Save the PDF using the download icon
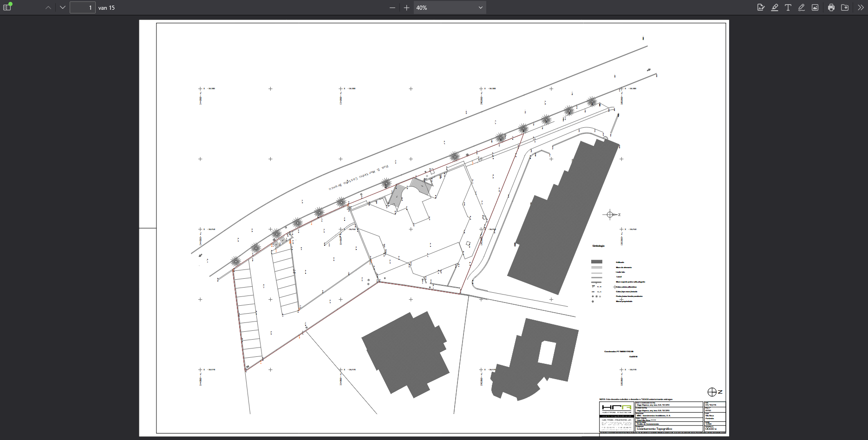This screenshot has width=868, height=440. [x=845, y=7]
